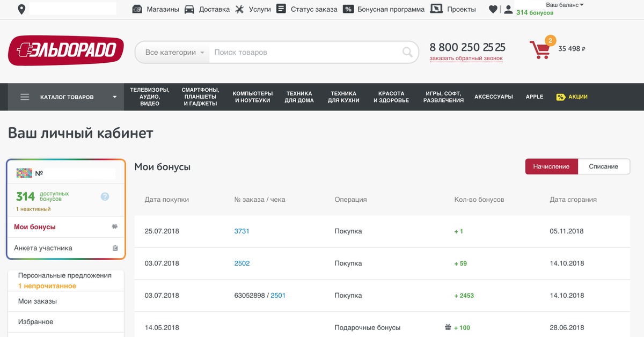
Task: Click the 1 неактивный label
Action: [33, 209]
